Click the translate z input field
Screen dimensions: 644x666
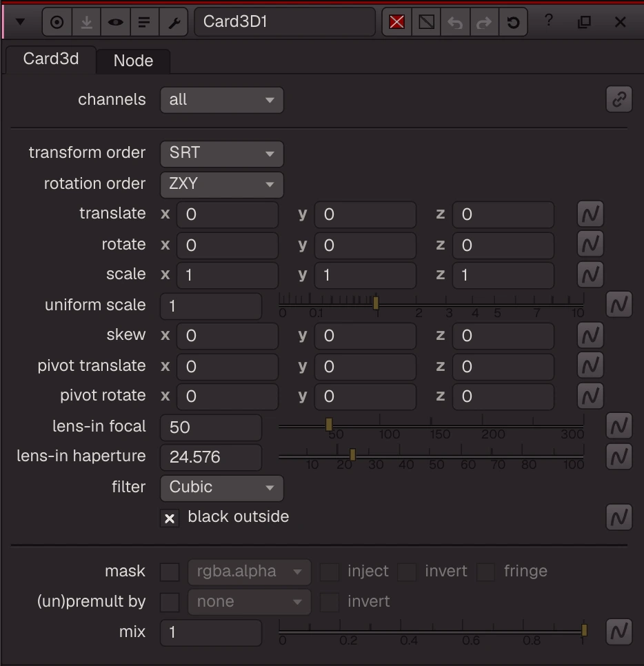click(x=503, y=214)
